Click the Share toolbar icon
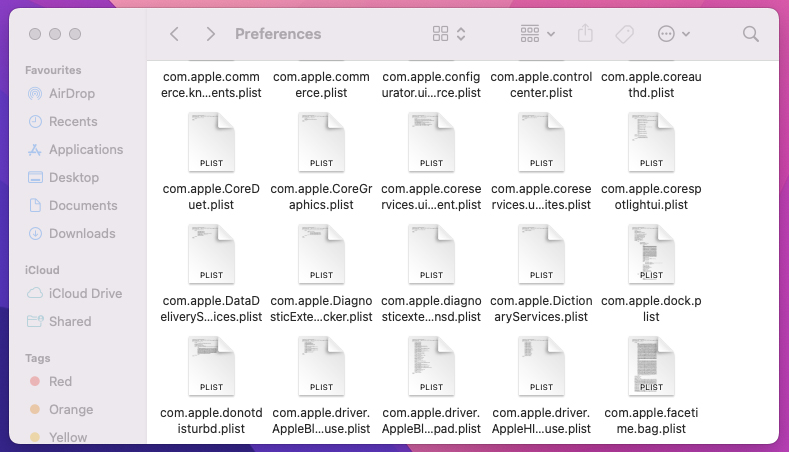 click(x=585, y=34)
